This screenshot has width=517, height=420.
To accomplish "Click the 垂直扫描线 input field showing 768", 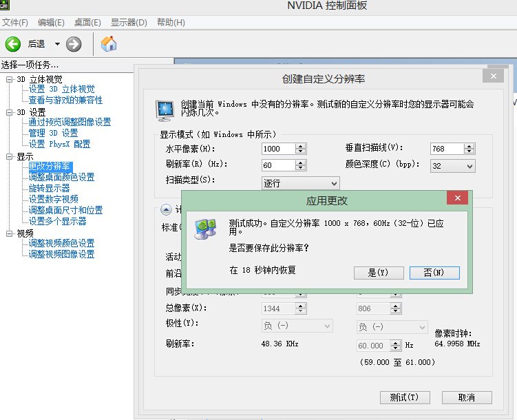I will pyautogui.click(x=447, y=149).
